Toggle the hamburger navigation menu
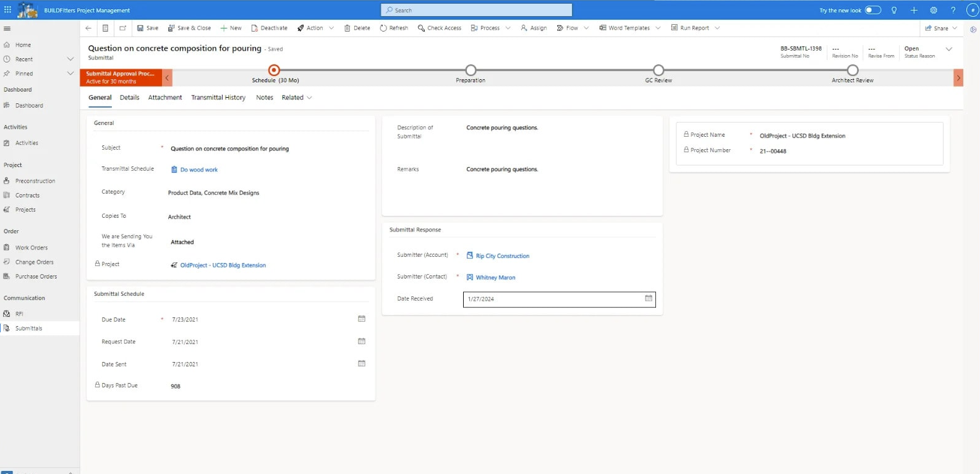 (x=7, y=28)
